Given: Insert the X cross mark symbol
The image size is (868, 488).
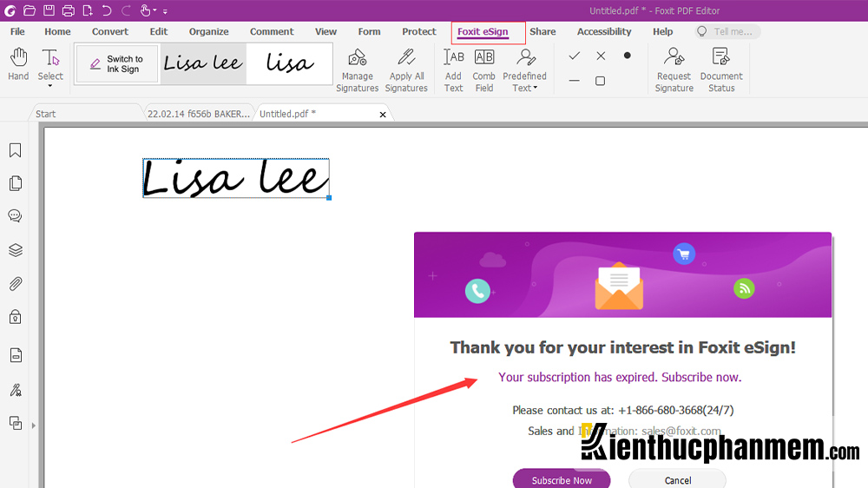Looking at the screenshot, I should [601, 56].
